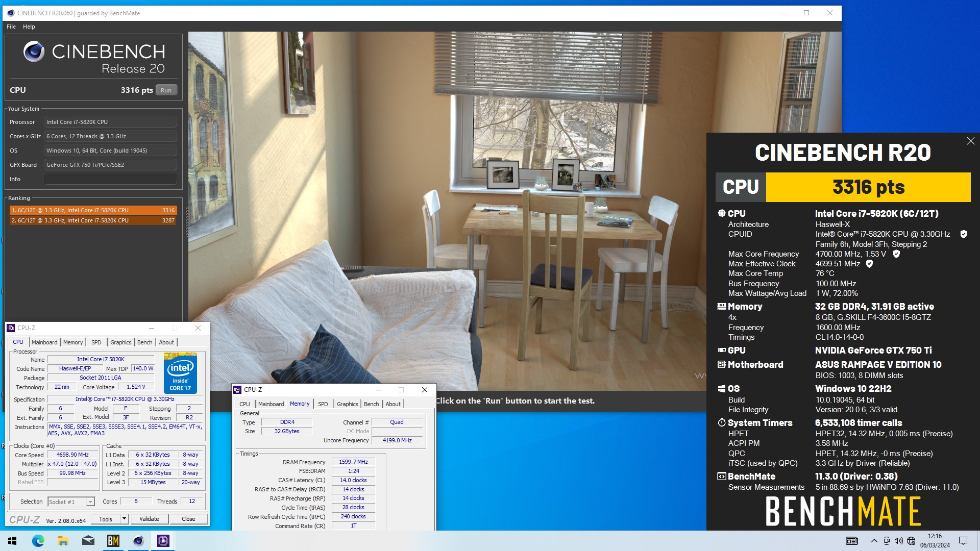Click the BenchMate section icon beside version 11.3.0
This screenshot has width=980, height=551.
point(721,476)
